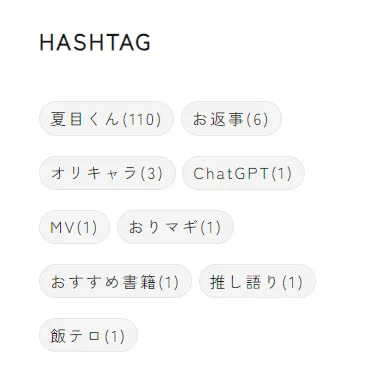The height and width of the screenshot is (389, 368).
Task: Click the おすすめ書籍(1) tag
Action: pyautogui.click(x=115, y=281)
